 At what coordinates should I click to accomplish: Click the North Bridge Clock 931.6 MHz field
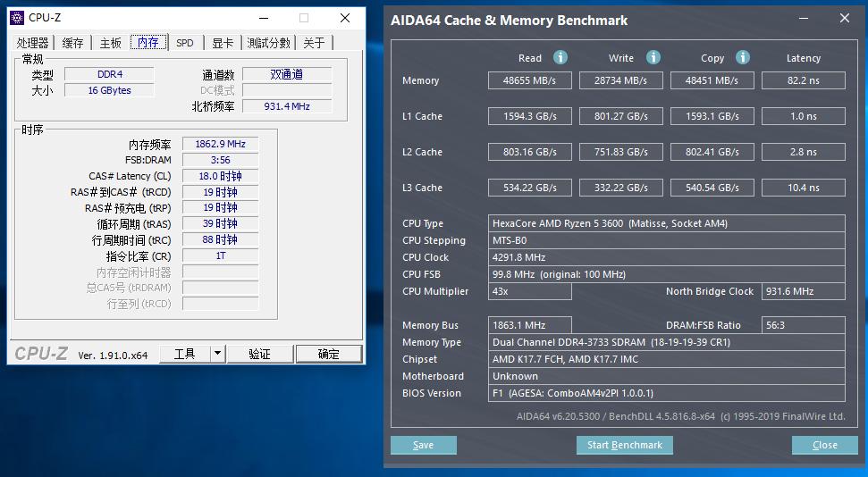click(x=804, y=291)
